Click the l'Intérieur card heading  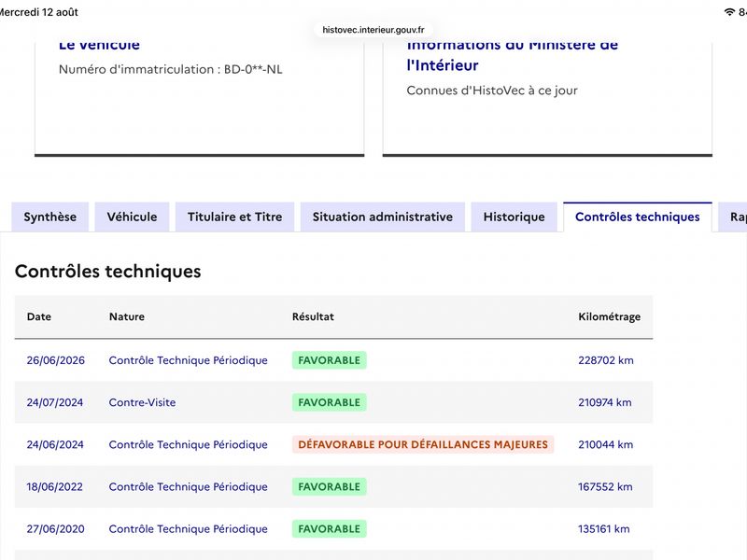click(443, 65)
